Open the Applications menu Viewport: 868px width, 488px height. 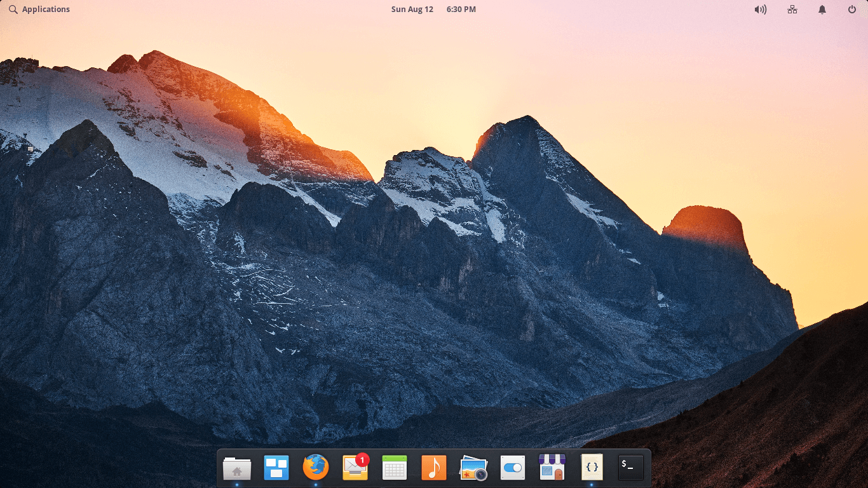39,10
